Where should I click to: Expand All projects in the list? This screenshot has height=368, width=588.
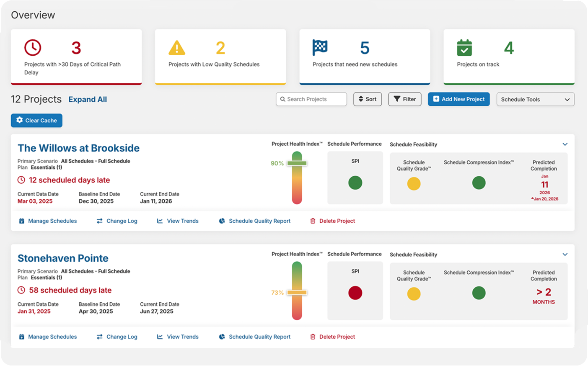coord(88,99)
